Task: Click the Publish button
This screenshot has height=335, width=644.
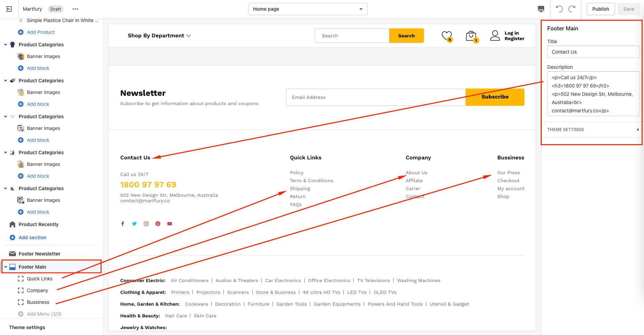Action: tap(600, 9)
